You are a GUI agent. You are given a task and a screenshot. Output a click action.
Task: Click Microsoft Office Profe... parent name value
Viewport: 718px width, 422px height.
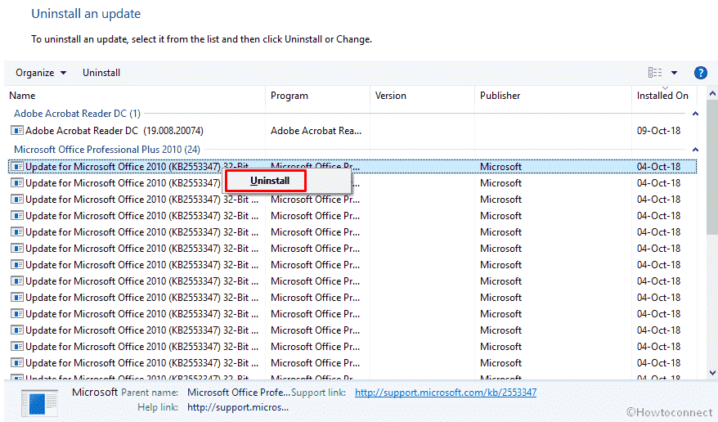pos(239,393)
